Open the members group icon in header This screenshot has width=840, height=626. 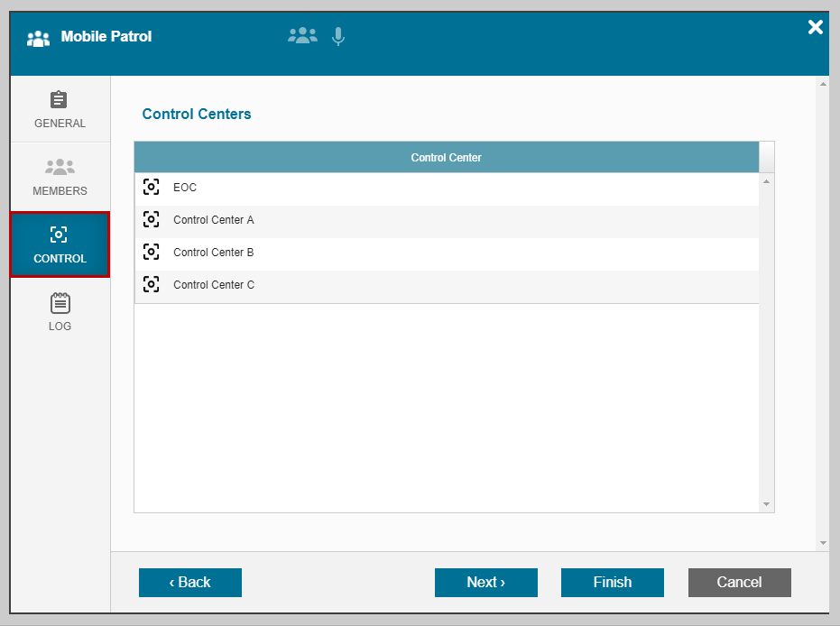pyautogui.click(x=302, y=36)
